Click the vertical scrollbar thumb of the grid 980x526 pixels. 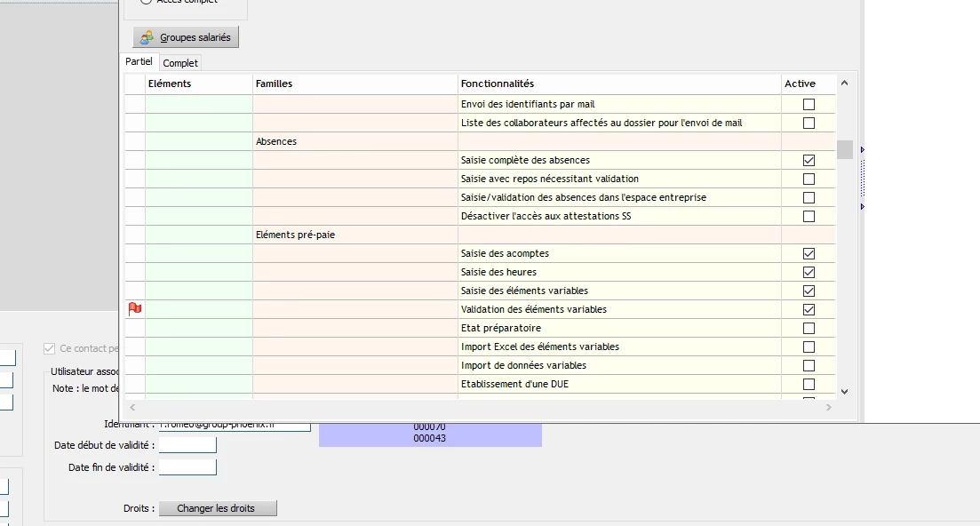[x=844, y=149]
